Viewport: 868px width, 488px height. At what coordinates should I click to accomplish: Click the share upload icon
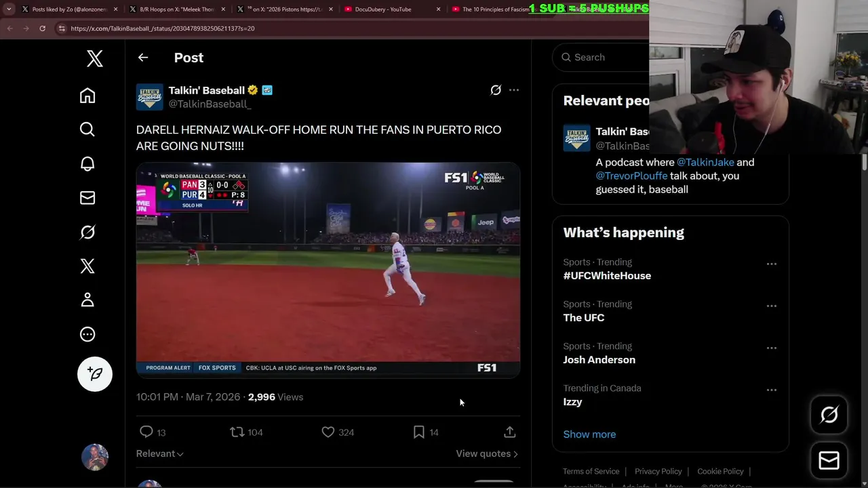tap(510, 432)
